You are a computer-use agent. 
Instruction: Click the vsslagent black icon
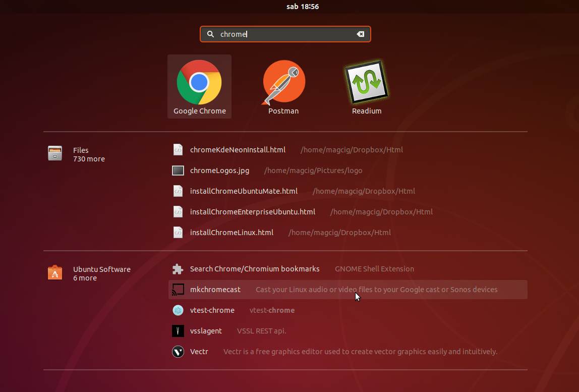tap(178, 331)
